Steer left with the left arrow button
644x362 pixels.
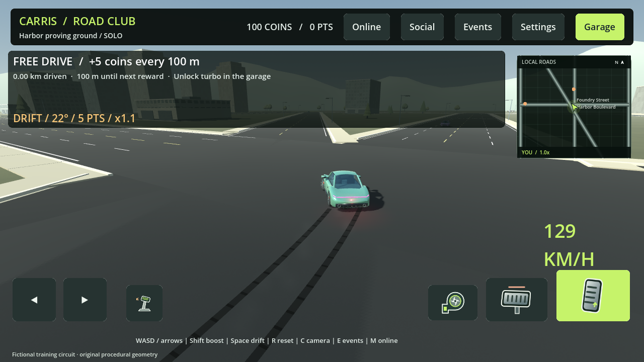coord(34,300)
